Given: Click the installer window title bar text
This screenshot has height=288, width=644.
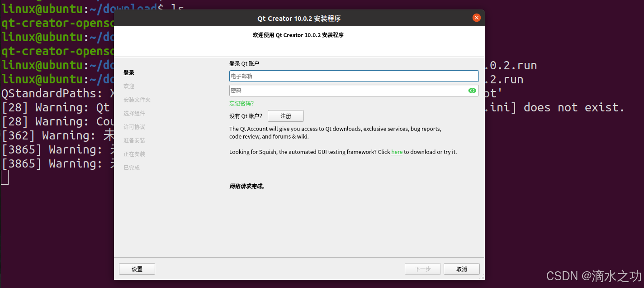Looking at the screenshot, I should tap(299, 19).
